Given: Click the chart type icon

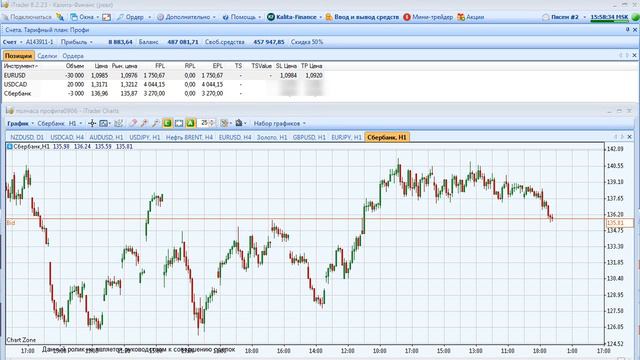Looking at the screenshot, I should click(104, 123).
